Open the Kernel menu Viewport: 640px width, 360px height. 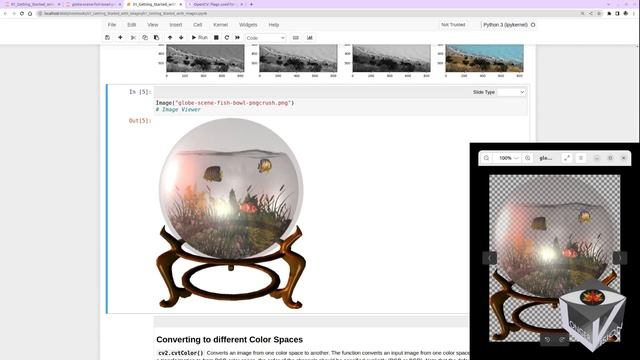[220, 25]
